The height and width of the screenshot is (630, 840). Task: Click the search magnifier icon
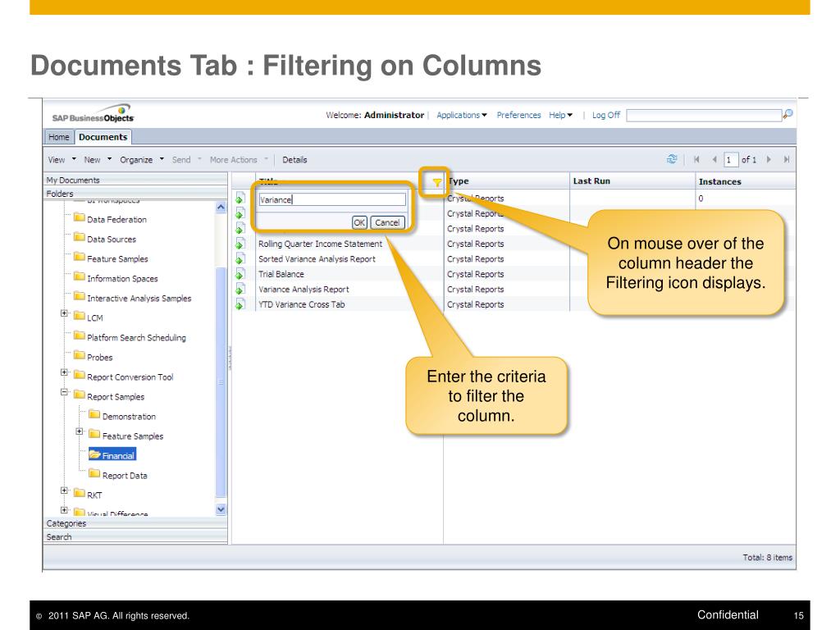(x=787, y=114)
